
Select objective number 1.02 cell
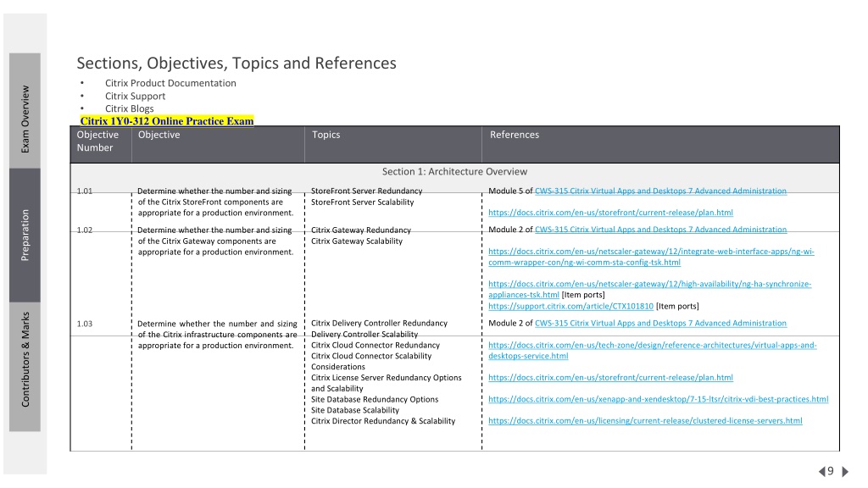tap(85, 230)
